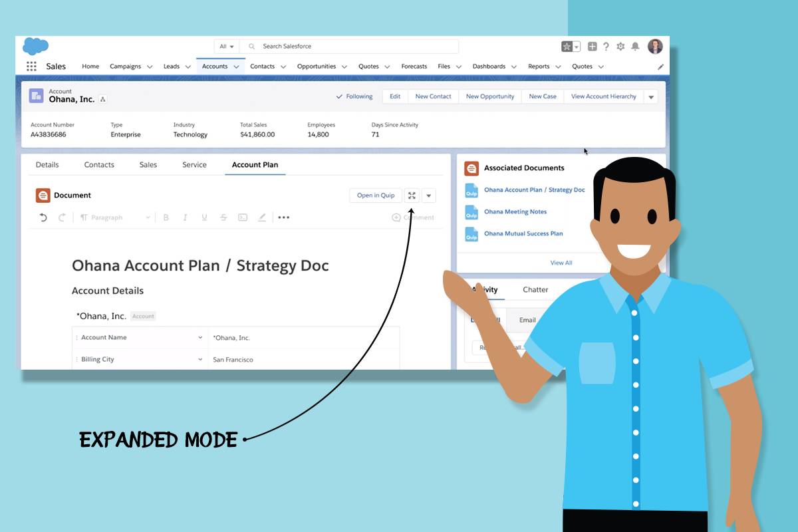Click the New Case button
The width and height of the screenshot is (798, 532).
[x=543, y=96]
